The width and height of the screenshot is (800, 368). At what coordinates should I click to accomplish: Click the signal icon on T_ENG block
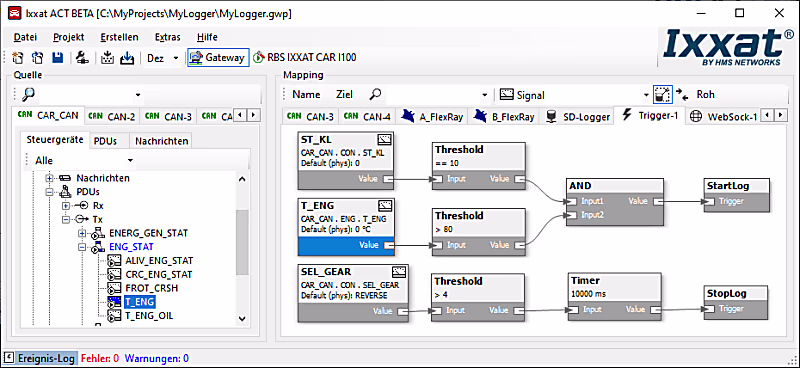(385, 206)
